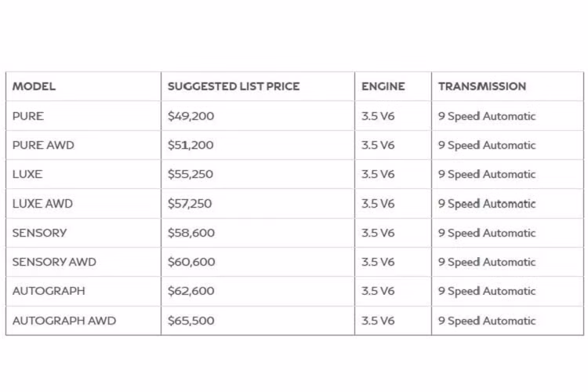Click the $62,600 price cell
The width and height of the screenshot is (588, 392).
tap(191, 291)
